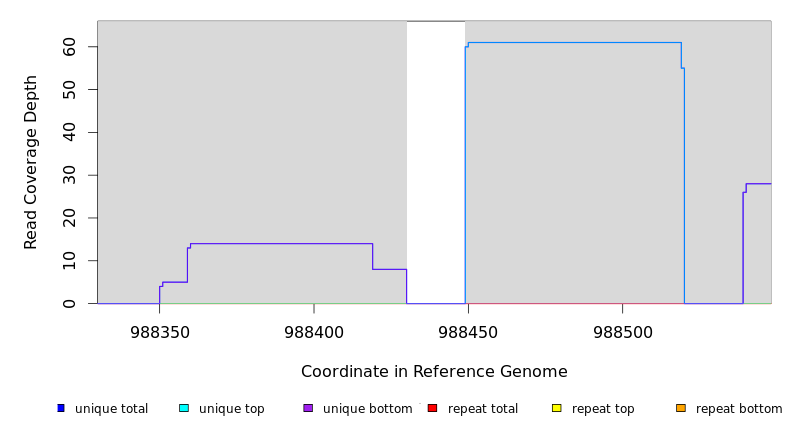Click the 10 y-axis tick label
Screen dimensions: 792x432
click(x=69, y=261)
